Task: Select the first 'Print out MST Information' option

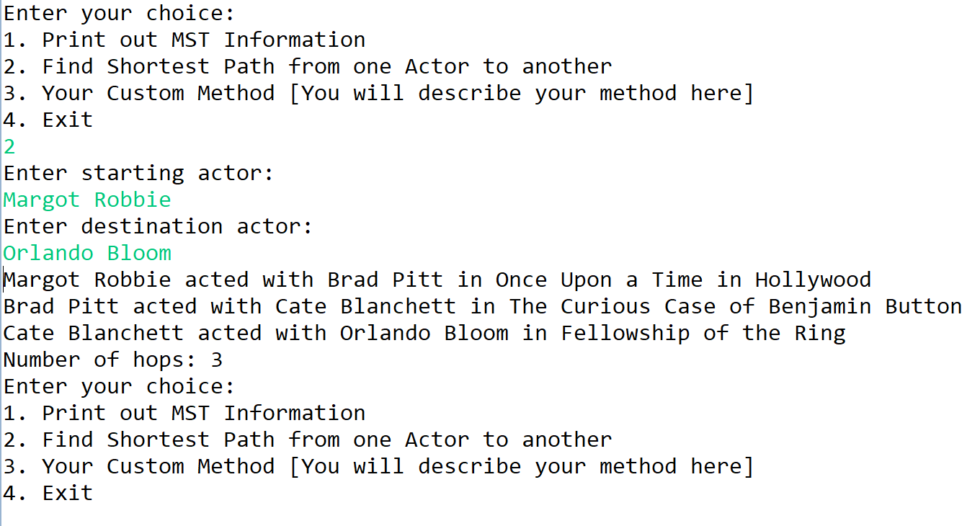Action: pyautogui.click(x=184, y=40)
